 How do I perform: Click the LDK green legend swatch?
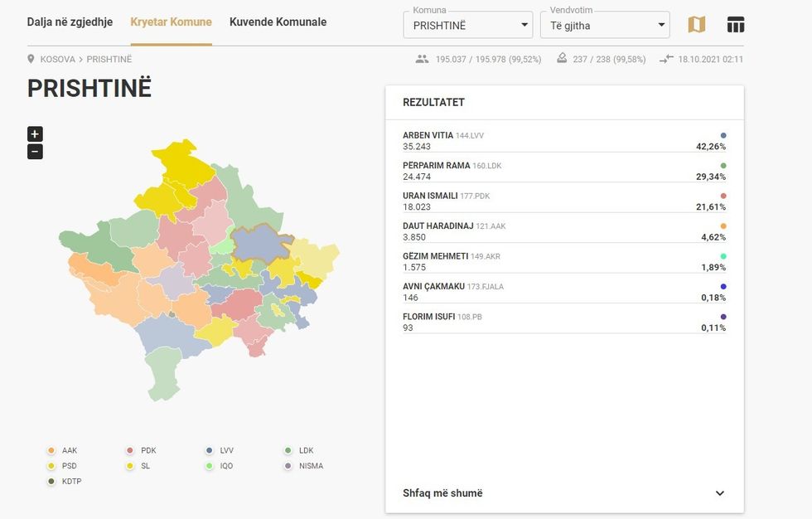[x=288, y=451]
